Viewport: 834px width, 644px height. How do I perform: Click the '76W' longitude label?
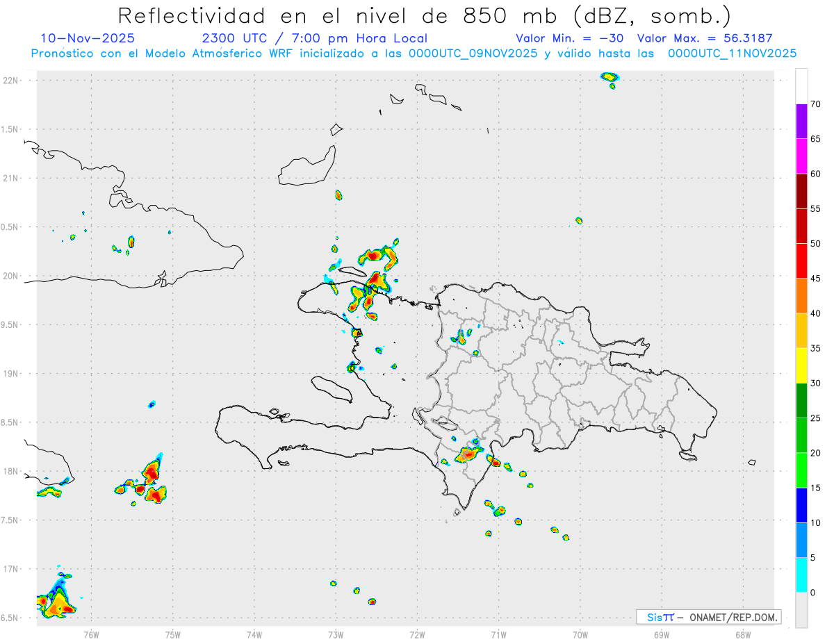coord(91,634)
